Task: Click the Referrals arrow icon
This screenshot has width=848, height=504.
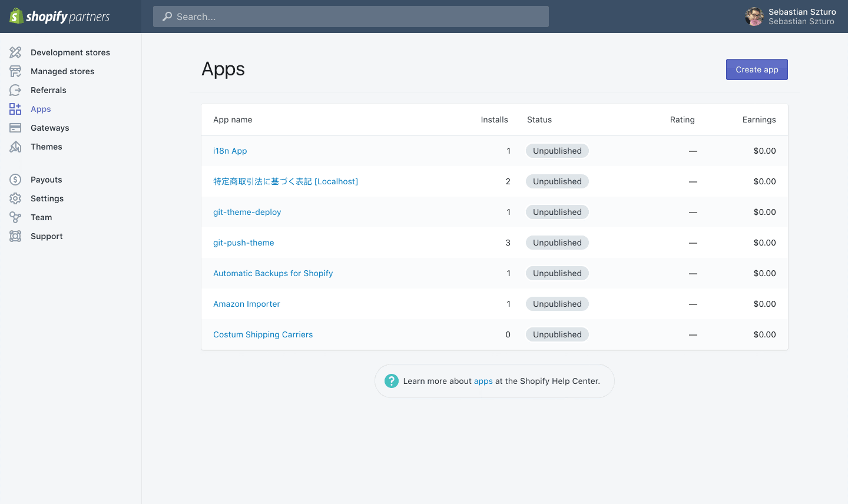Action: click(x=15, y=90)
